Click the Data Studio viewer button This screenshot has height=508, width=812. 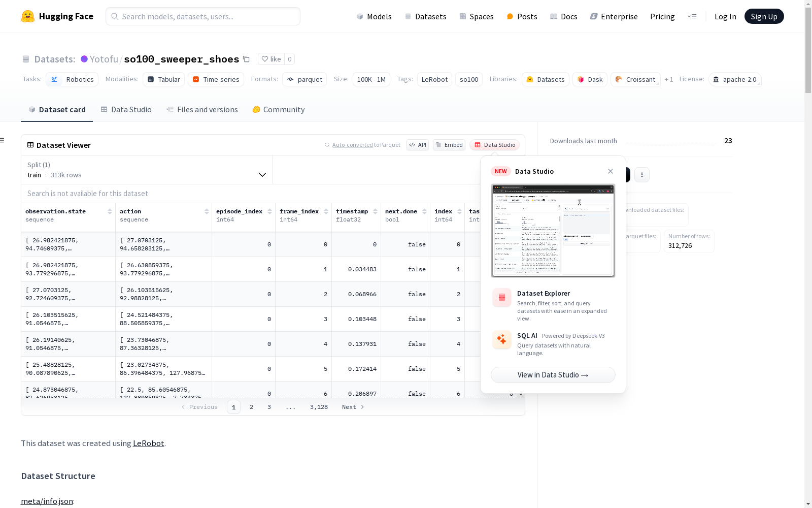pos(495,145)
